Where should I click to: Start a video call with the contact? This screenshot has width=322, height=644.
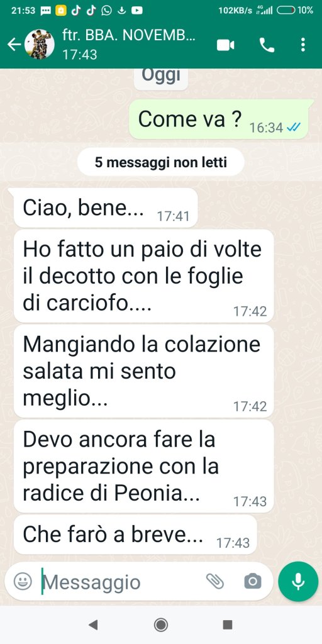point(226,45)
